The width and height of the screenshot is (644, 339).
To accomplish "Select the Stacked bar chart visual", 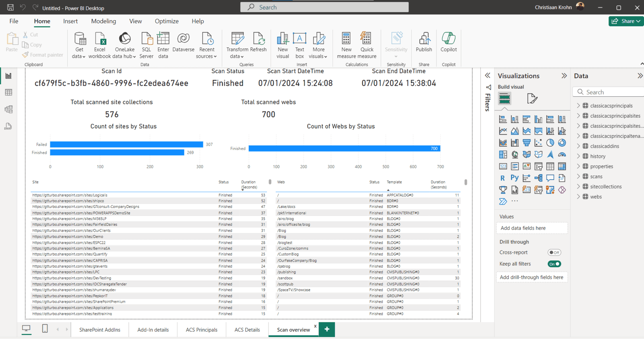I will (503, 119).
